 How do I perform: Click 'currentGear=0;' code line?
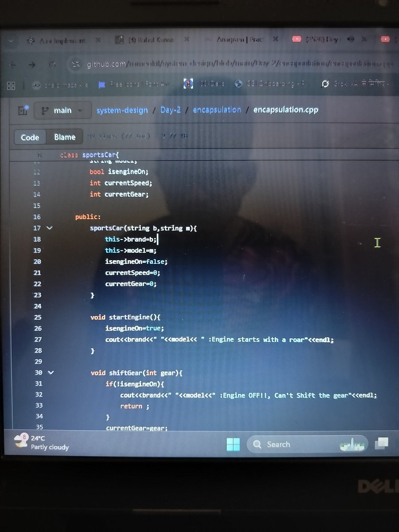131,284
